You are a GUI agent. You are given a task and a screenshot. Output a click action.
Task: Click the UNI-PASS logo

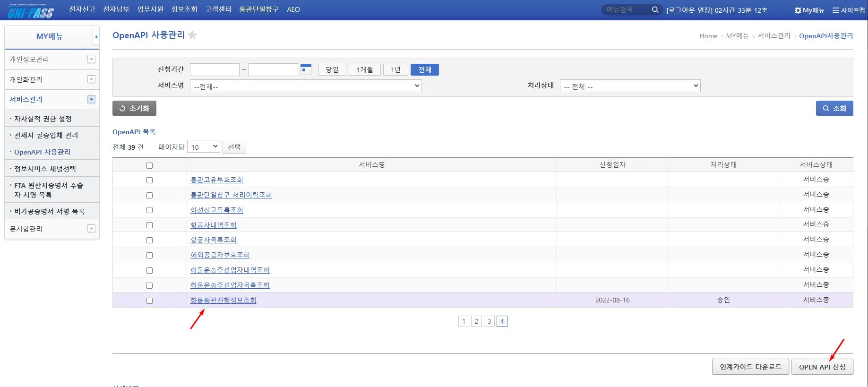pyautogui.click(x=31, y=11)
